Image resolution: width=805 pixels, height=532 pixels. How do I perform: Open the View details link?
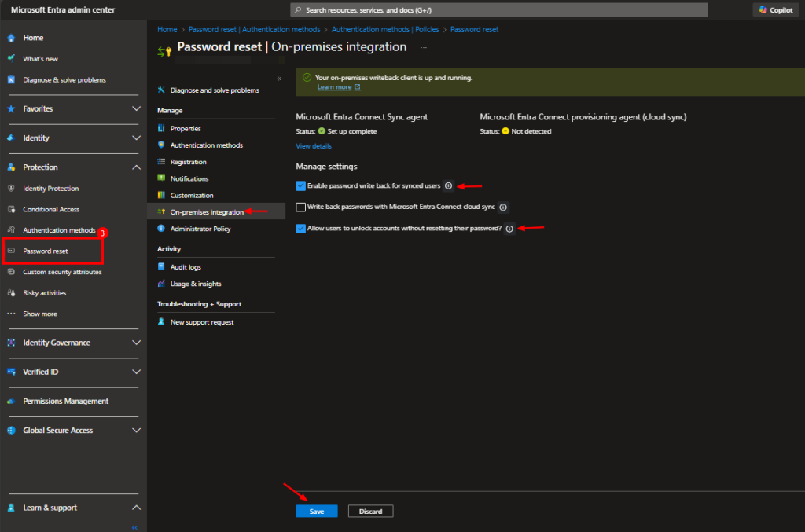[x=314, y=146]
